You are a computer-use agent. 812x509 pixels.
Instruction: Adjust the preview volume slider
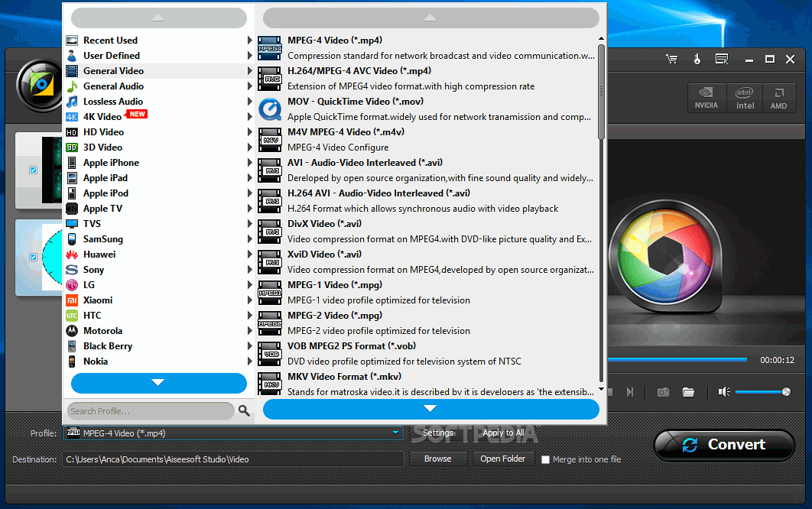762,392
